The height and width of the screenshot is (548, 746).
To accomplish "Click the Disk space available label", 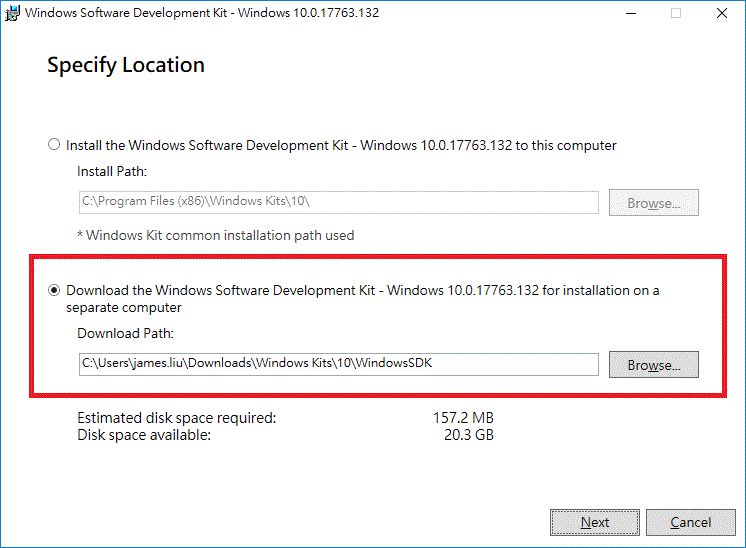I will coord(144,435).
